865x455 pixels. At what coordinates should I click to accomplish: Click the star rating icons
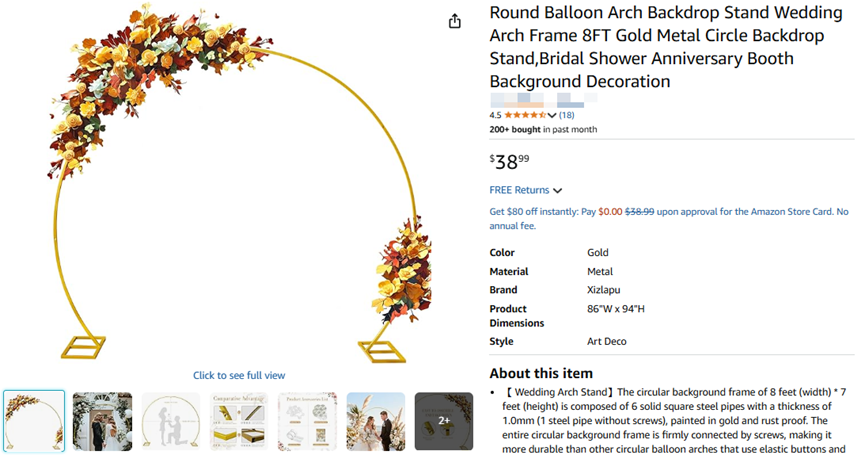(525, 115)
